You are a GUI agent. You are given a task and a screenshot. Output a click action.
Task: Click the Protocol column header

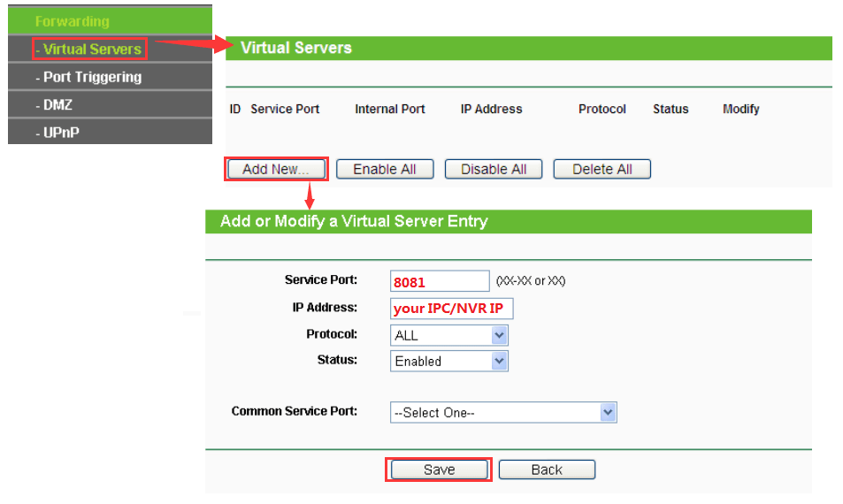click(602, 109)
